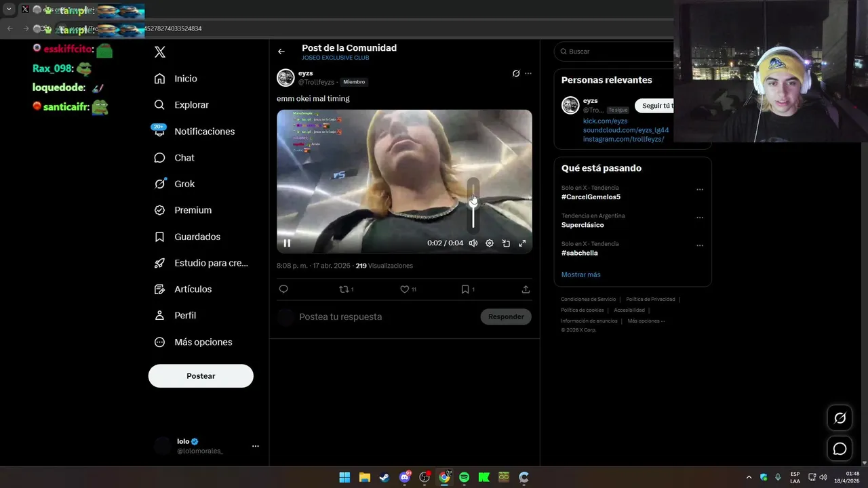868x488 pixels.
Task: Open Explorar in the sidebar
Action: (x=182, y=105)
